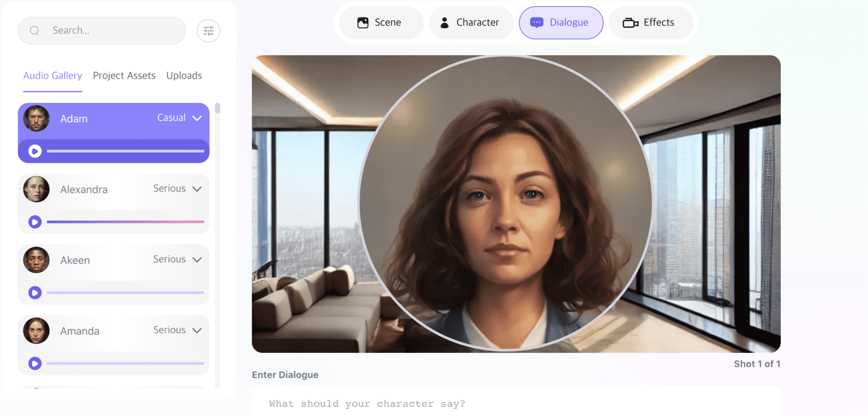This screenshot has width=868, height=416.
Task: Play Akeen's voice preview
Action: [x=35, y=293]
